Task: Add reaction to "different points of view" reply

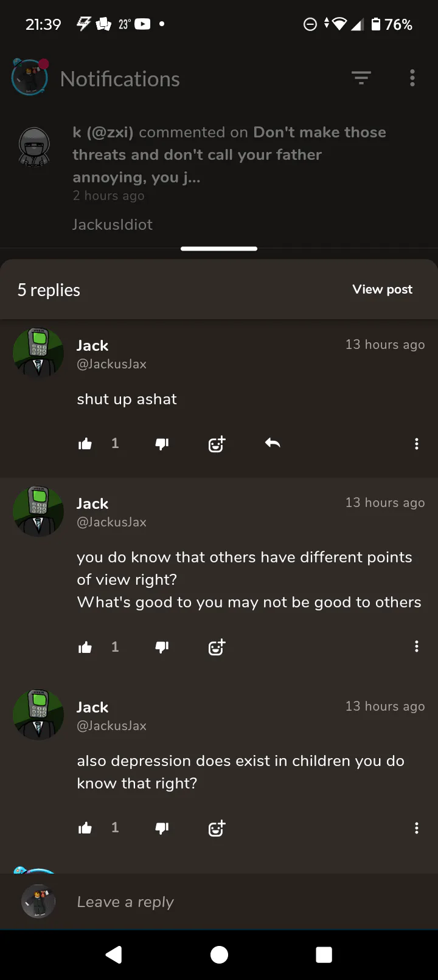Action: pos(217,647)
